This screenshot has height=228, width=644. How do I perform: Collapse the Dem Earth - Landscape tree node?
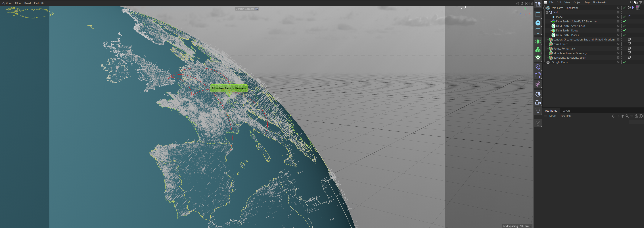(544, 8)
